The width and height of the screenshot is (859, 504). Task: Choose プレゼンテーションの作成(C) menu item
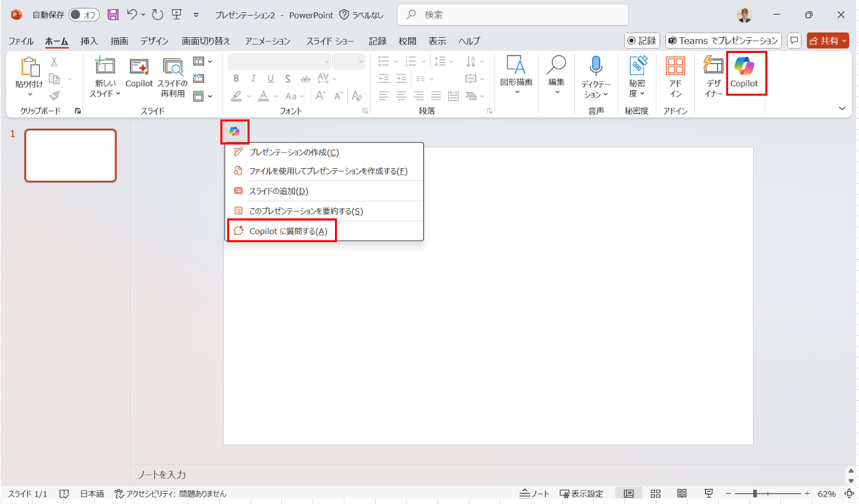(324, 152)
